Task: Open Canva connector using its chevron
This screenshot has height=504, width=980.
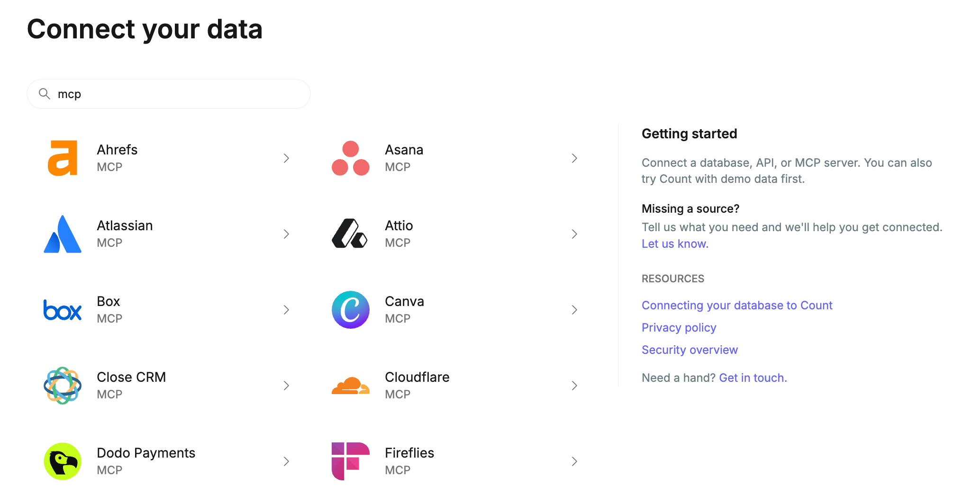Action: point(574,310)
